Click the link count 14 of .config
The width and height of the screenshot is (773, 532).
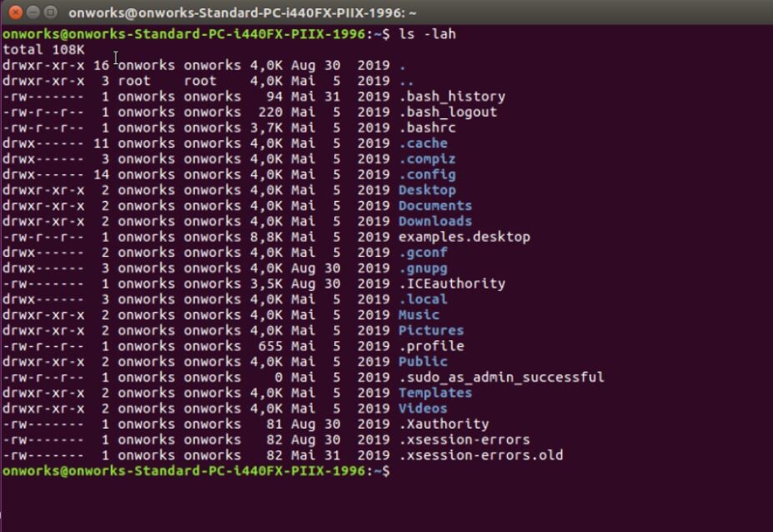point(101,174)
